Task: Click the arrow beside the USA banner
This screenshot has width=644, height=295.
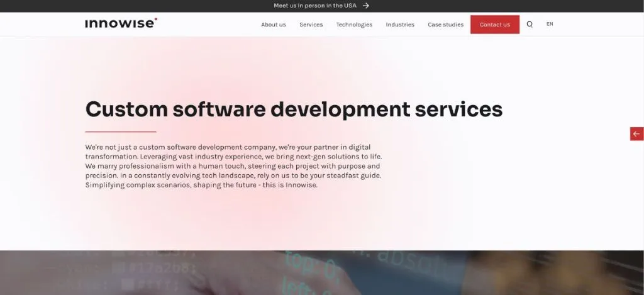Action: pos(365,6)
